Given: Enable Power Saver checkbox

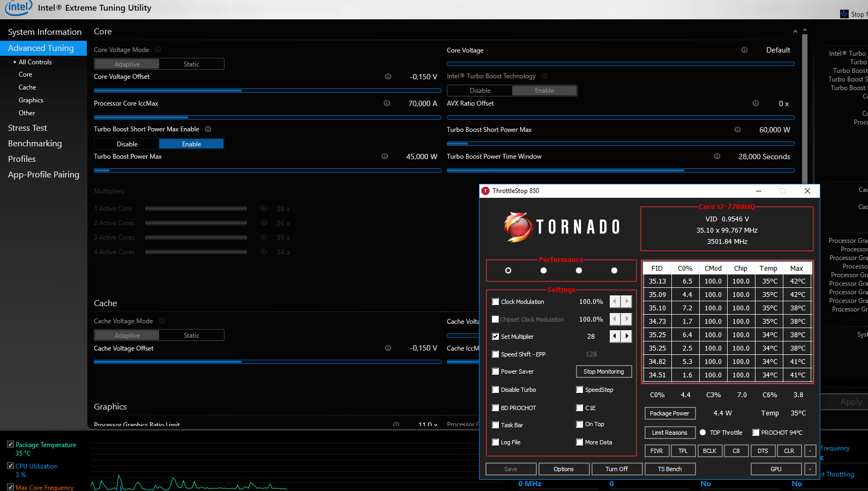Looking at the screenshot, I should (496, 371).
